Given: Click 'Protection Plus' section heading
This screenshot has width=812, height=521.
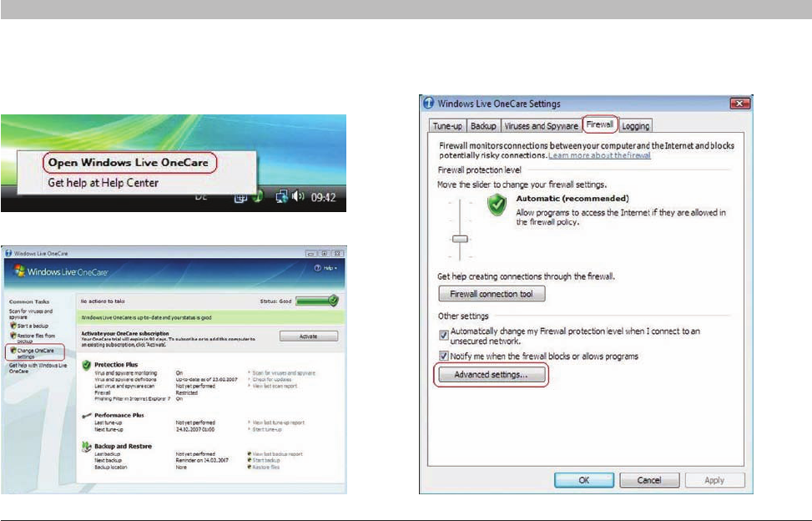Looking at the screenshot, I should click(x=116, y=365).
